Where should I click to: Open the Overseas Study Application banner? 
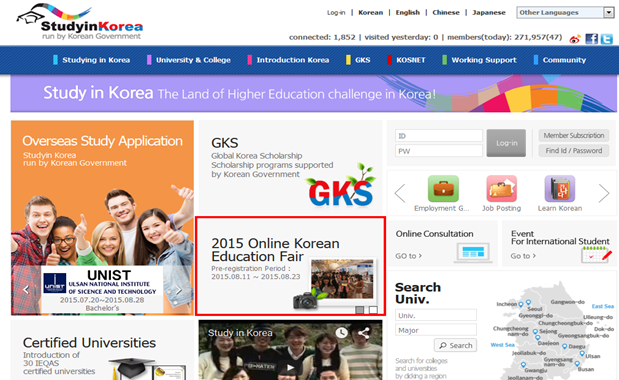102,218
